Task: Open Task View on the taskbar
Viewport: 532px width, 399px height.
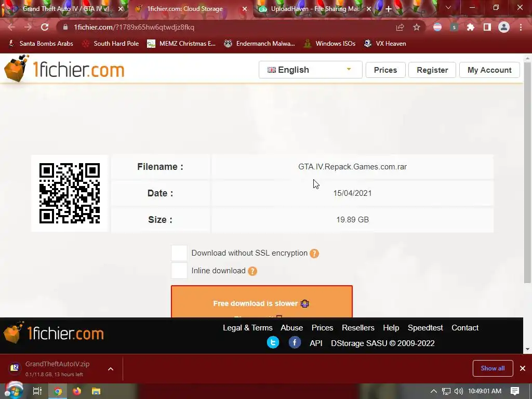Action: click(x=37, y=391)
